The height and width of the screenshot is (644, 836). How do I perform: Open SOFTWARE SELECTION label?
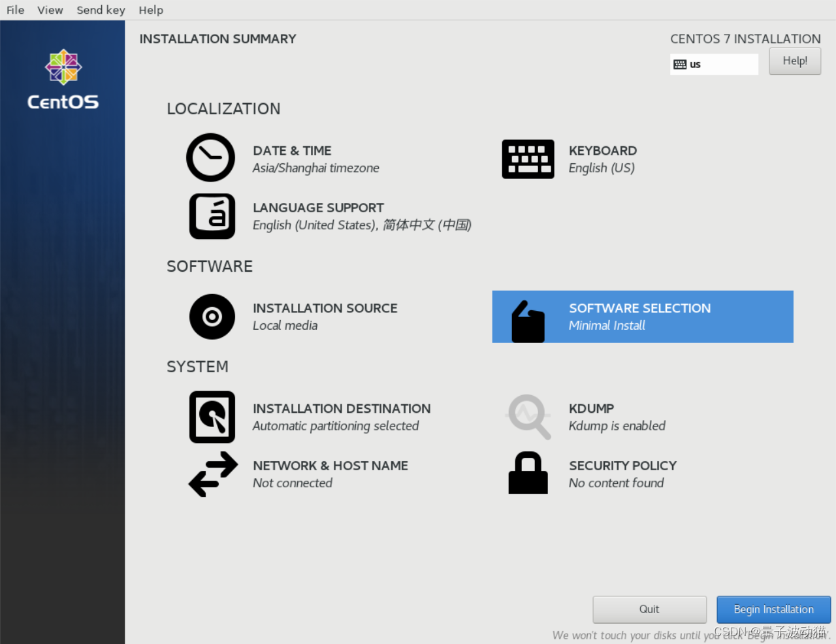pos(639,308)
